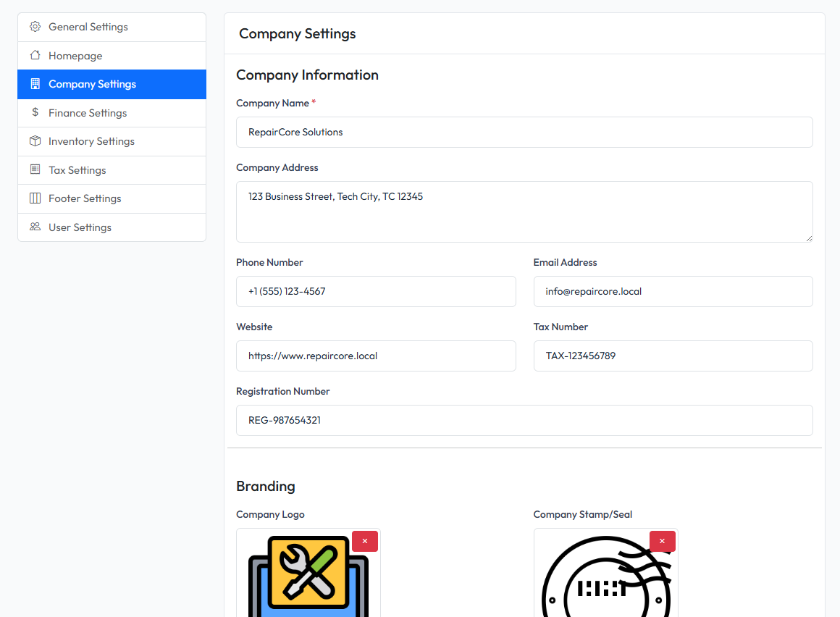Select the Phone Number field
This screenshot has width=840, height=617.
pos(376,291)
